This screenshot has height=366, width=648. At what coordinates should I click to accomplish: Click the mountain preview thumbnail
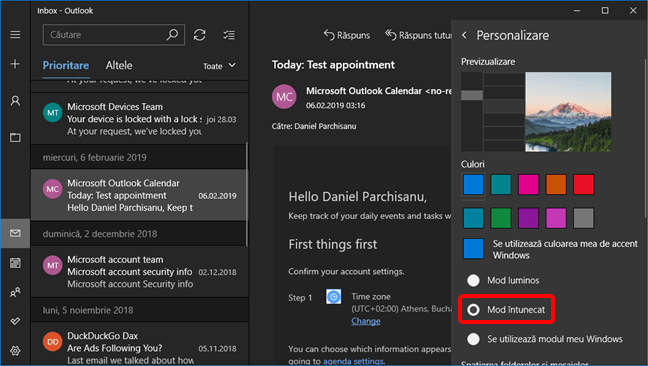coord(568,112)
